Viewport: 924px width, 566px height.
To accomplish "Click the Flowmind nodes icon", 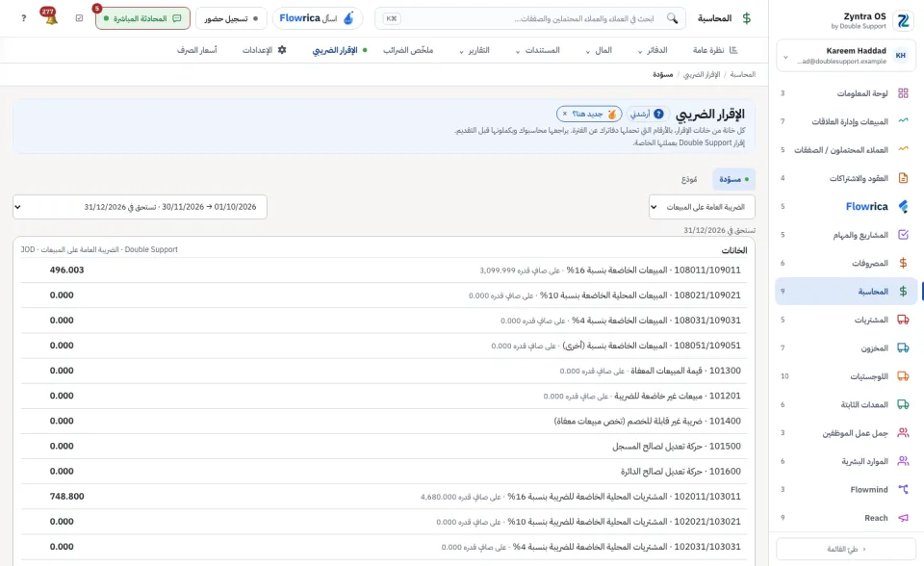I will pos(903,489).
